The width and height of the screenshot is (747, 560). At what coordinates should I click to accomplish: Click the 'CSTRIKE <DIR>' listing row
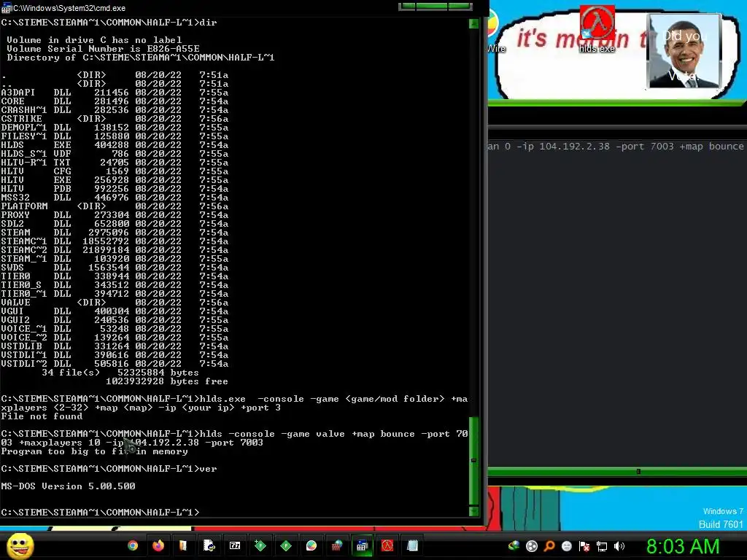point(115,119)
